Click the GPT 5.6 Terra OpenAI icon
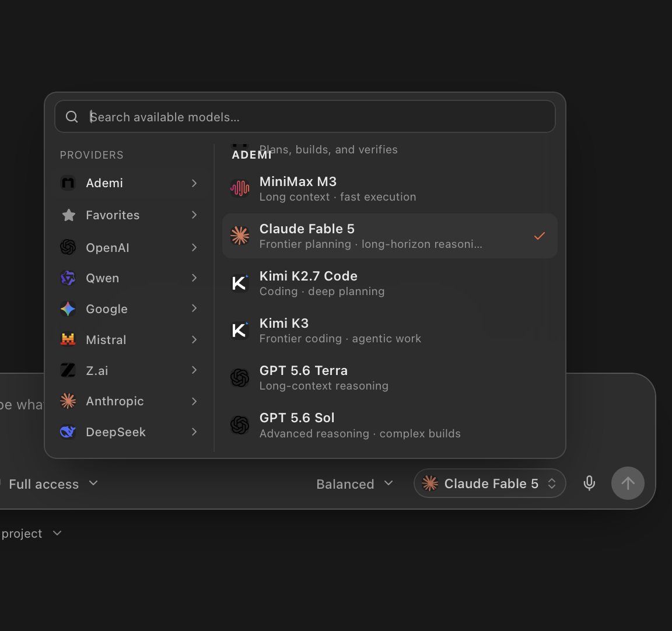 point(240,378)
